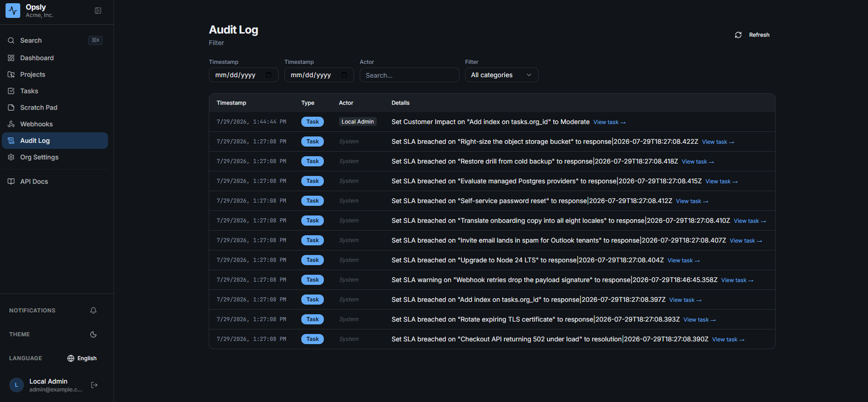Navigate to Scratch Pad
Image resolution: width=868 pixels, height=402 pixels.
pos(55,108)
